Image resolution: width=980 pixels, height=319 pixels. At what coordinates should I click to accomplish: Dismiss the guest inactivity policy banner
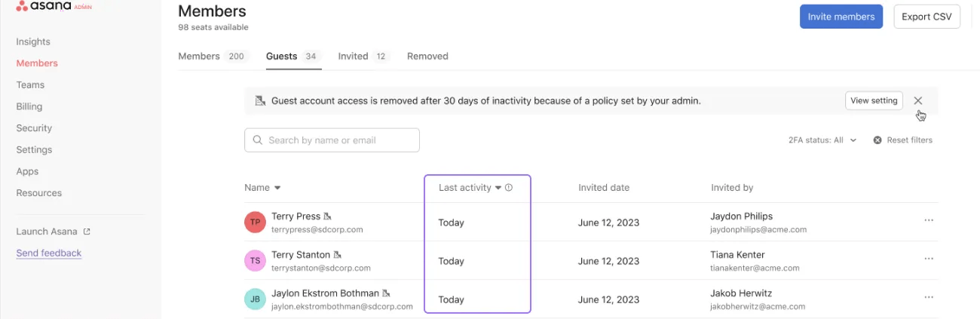click(917, 101)
